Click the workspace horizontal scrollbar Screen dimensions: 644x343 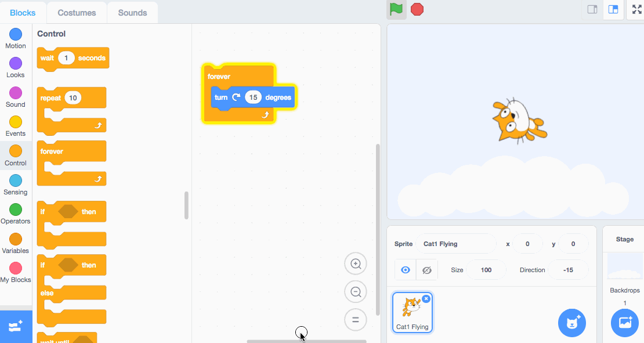click(x=306, y=341)
